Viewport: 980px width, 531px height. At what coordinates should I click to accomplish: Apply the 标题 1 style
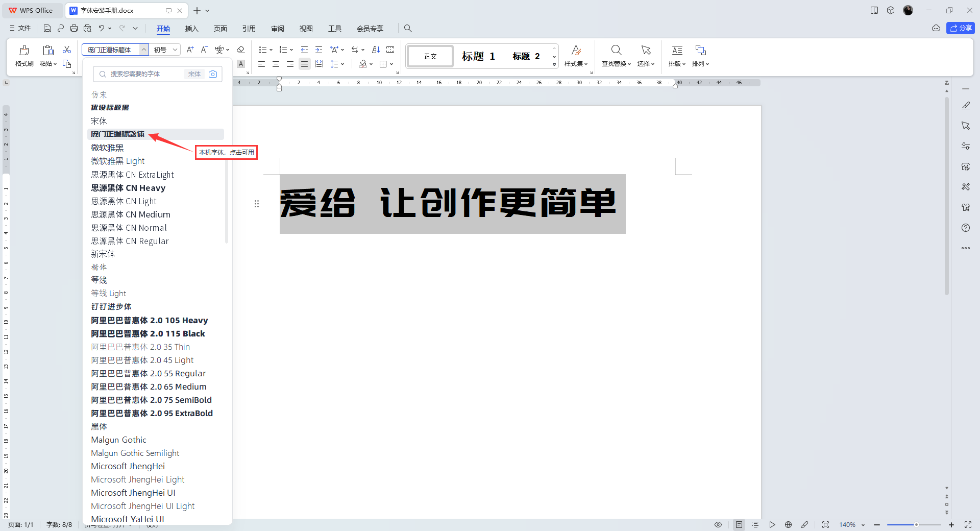478,56
